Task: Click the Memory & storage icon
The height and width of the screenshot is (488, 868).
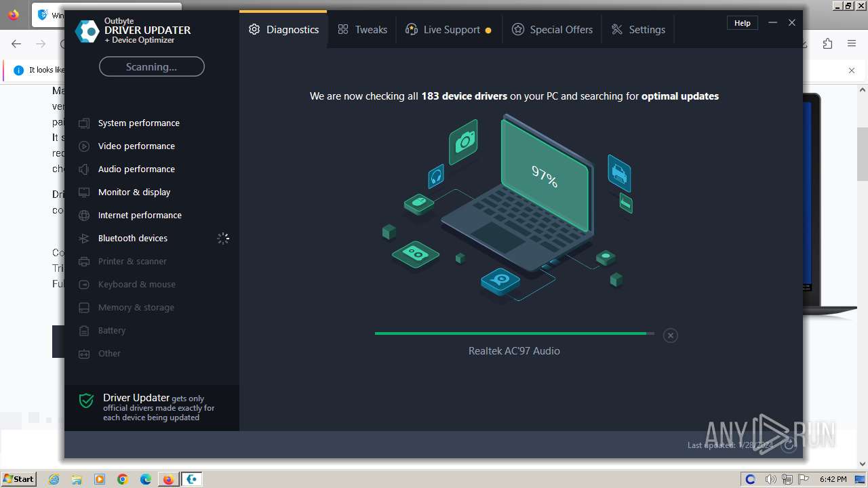Action: pyautogui.click(x=84, y=308)
